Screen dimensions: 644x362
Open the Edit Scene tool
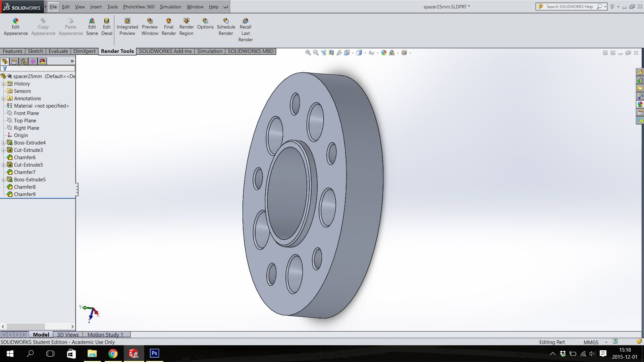click(92, 27)
